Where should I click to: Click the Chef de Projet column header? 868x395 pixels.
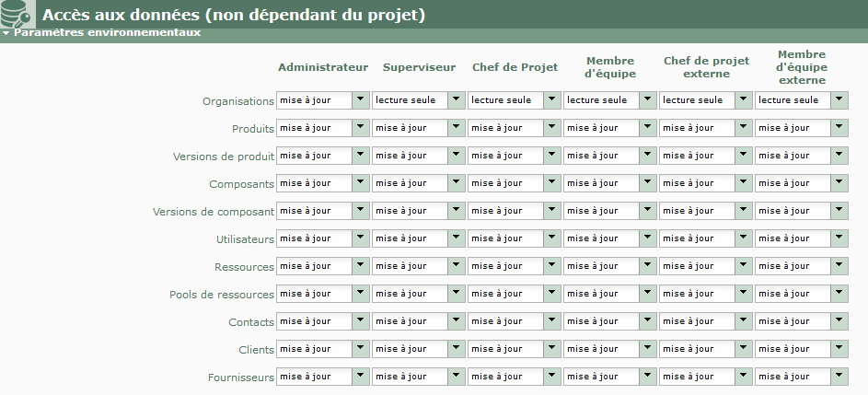pyautogui.click(x=515, y=67)
